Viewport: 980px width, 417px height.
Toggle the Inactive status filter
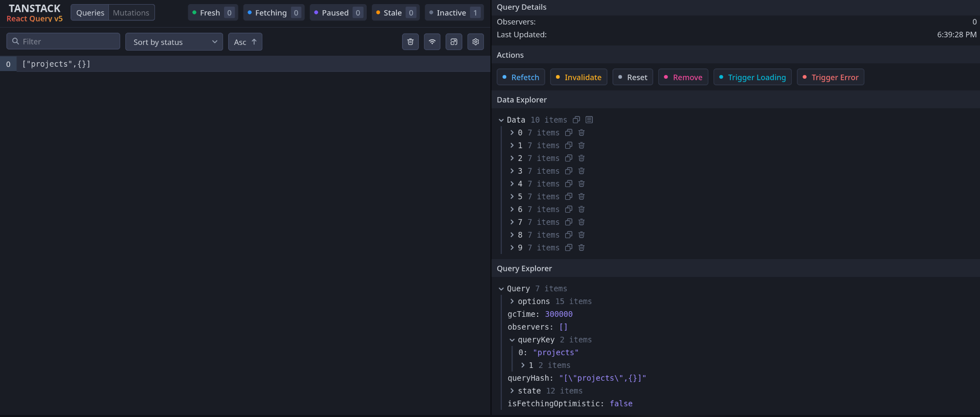coord(454,13)
